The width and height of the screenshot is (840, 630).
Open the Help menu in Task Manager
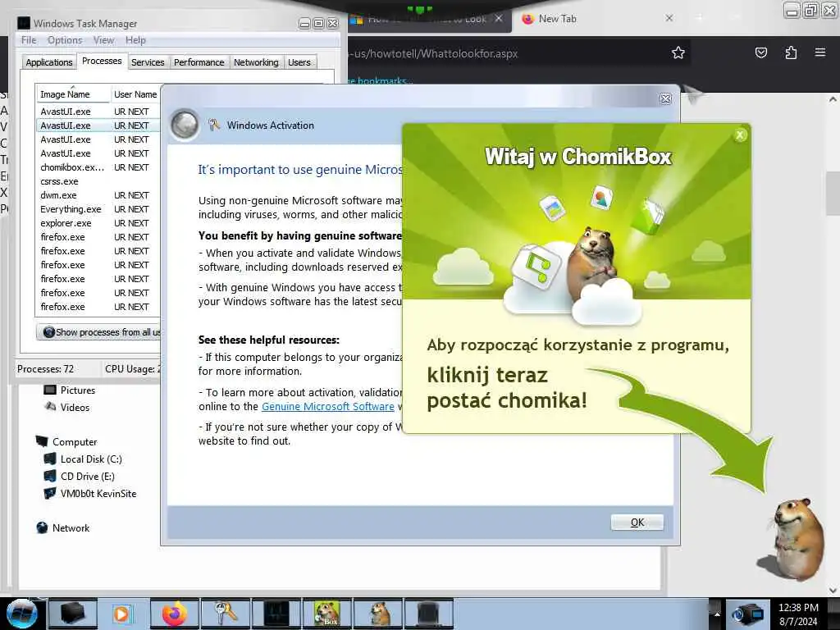click(x=135, y=40)
